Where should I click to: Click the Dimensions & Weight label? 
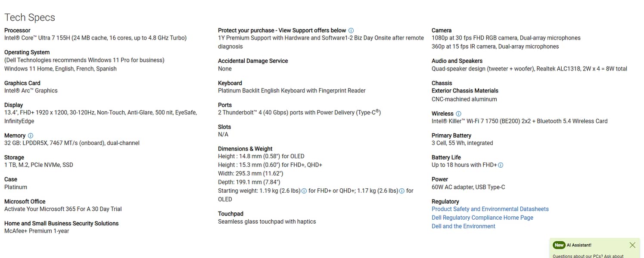pyautogui.click(x=245, y=149)
